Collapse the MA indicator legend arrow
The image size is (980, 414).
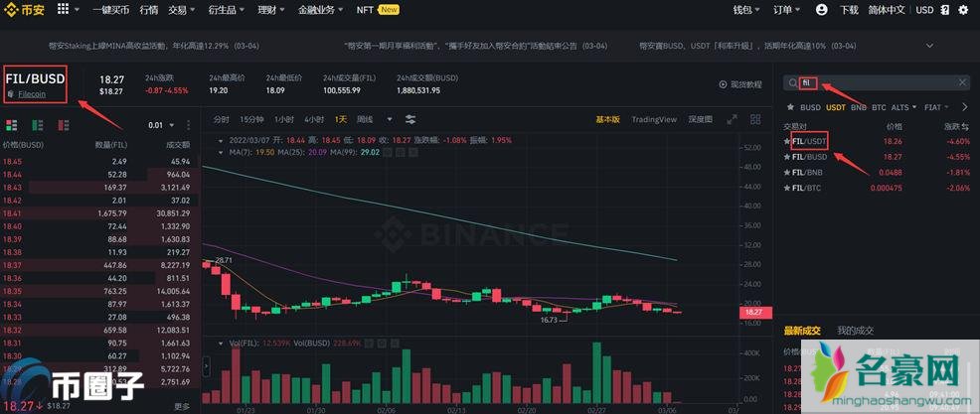pos(220,151)
